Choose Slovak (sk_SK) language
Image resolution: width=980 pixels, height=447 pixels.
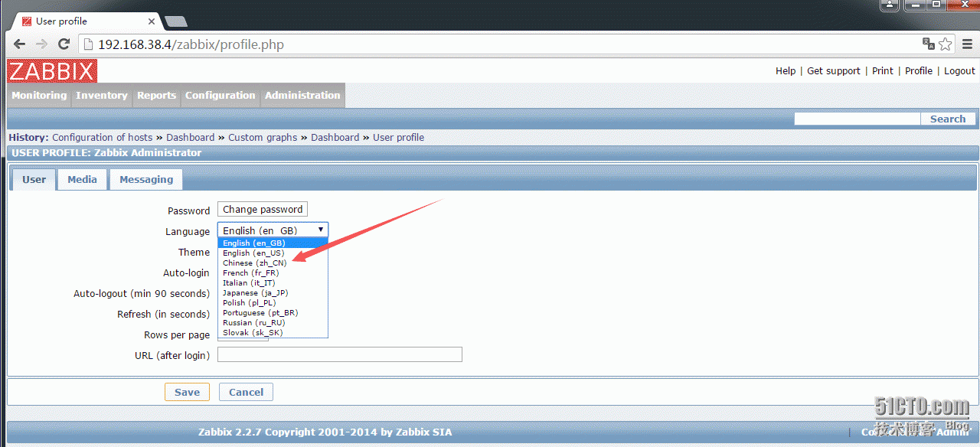[x=273, y=332]
